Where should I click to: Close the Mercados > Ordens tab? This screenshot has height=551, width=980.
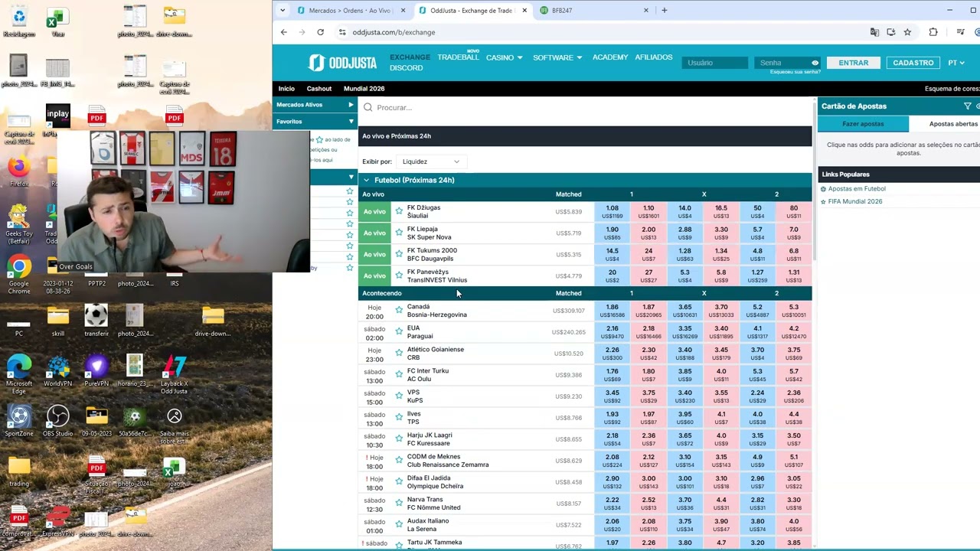click(403, 11)
